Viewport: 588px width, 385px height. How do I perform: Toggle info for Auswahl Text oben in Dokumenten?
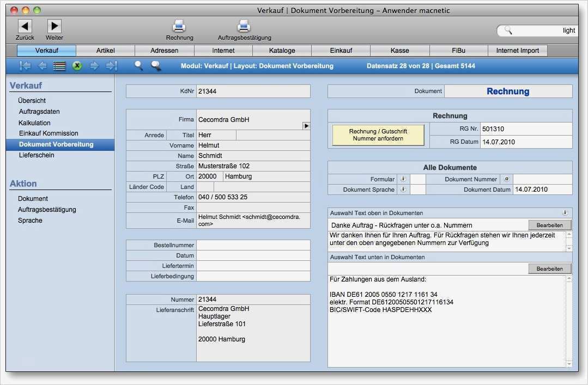[565, 213]
